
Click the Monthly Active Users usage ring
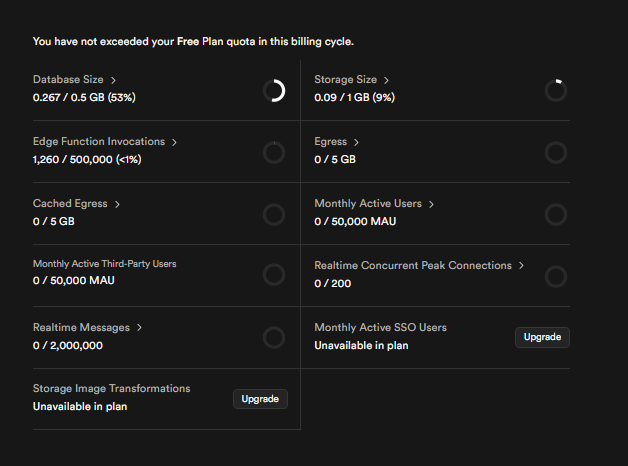pyautogui.click(x=556, y=215)
